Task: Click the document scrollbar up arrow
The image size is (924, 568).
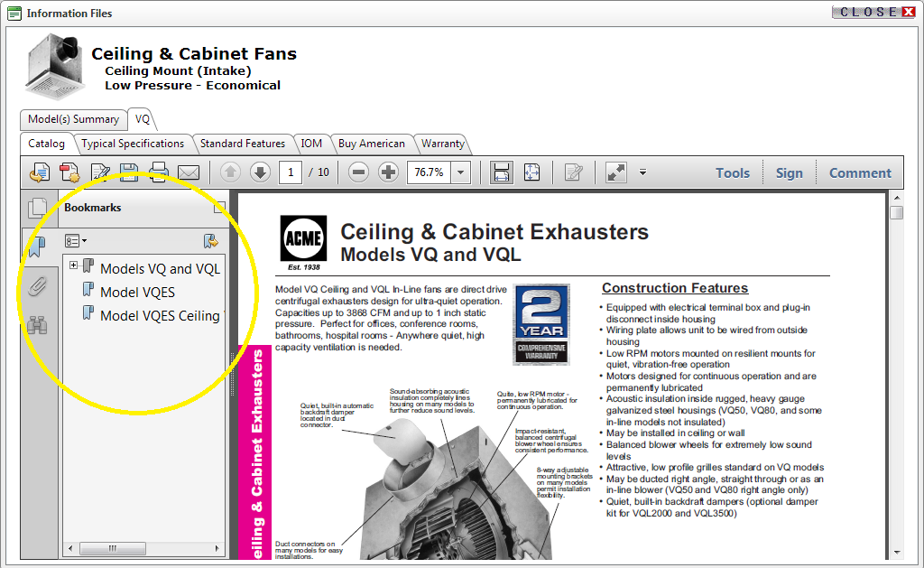Action: click(x=896, y=198)
